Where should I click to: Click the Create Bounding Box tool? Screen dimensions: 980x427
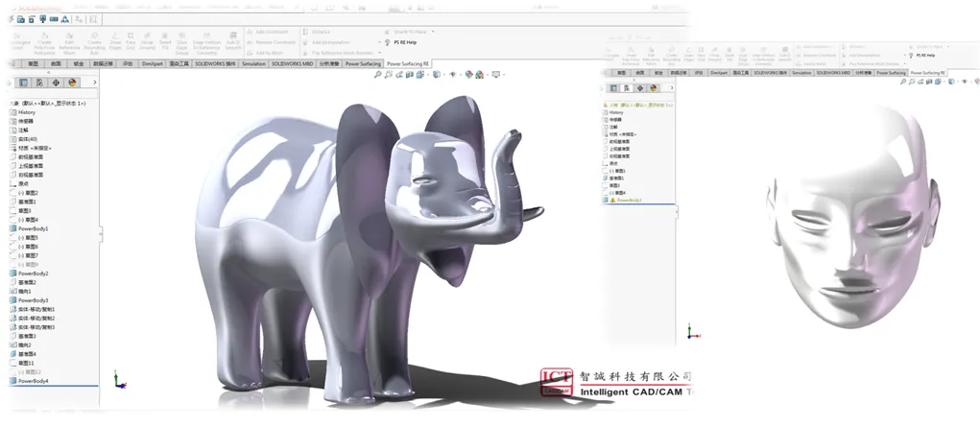[95, 45]
